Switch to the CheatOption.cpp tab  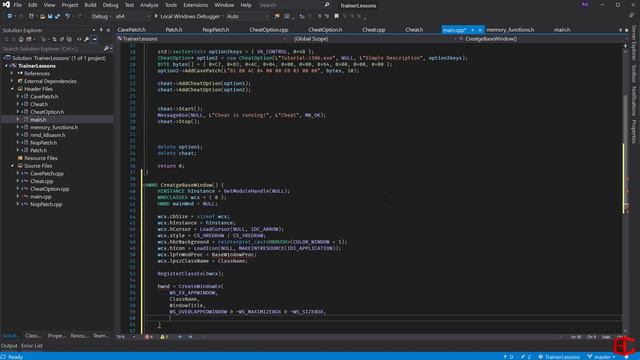(269, 30)
